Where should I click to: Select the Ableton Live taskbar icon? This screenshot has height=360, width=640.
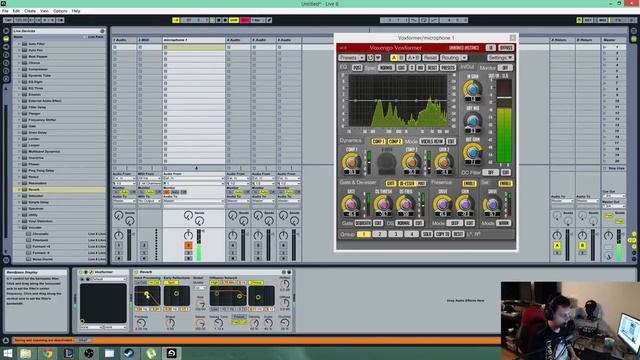171,353
